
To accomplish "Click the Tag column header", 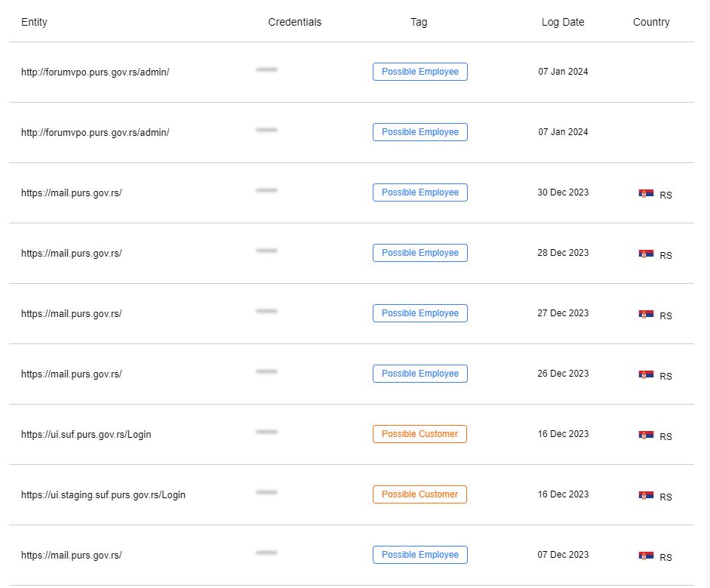I will tap(419, 22).
